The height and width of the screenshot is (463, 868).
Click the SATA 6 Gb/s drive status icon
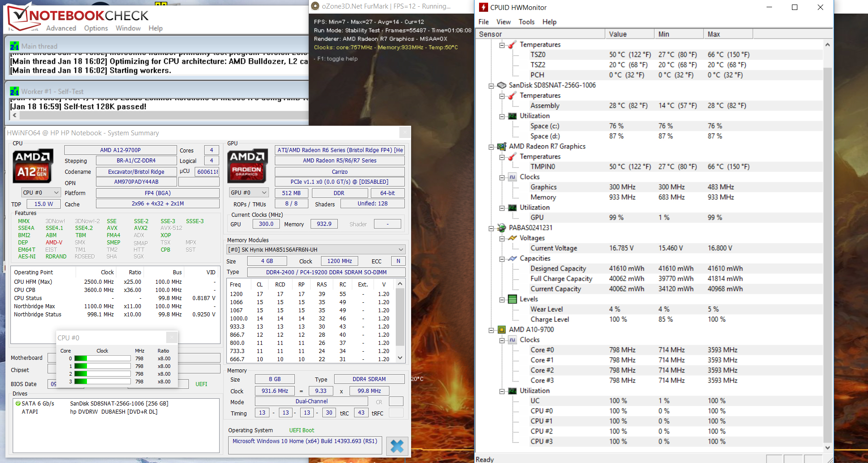(x=18, y=403)
